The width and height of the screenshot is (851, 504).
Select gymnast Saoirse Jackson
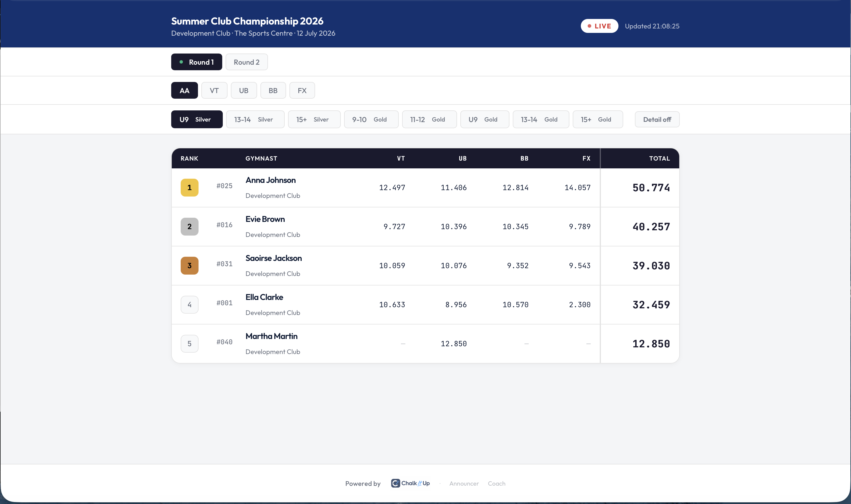[x=274, y=258]
